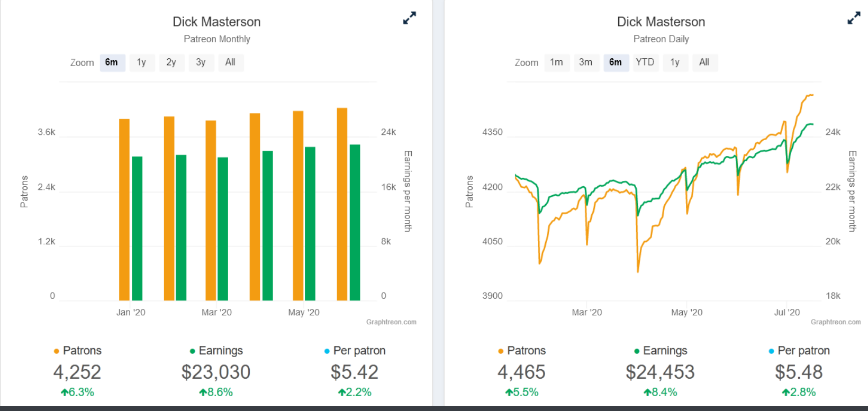Image resolution: width=868 pixels, height=411 pixels.
Task: Open Graphtreon.com credit link under Daily chart
Action: coord(836,322)
